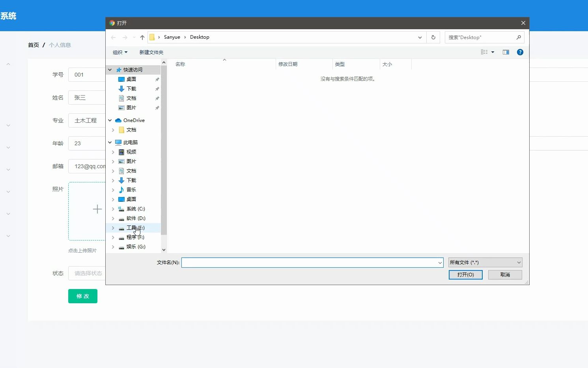Image resolution: width=588 pixels, height=368 pixels.
Task: Click the 打开(O) button
Action: click(x=465, y=274)
